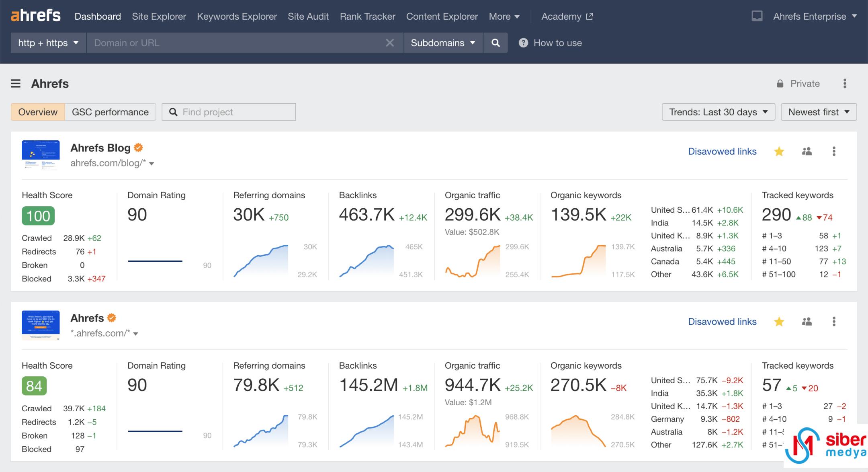Click Ahrefs Blog organic keywords 139.5K
Viewport: 868px width, 472px height.
pyautogui.click(x=578, y=215)
